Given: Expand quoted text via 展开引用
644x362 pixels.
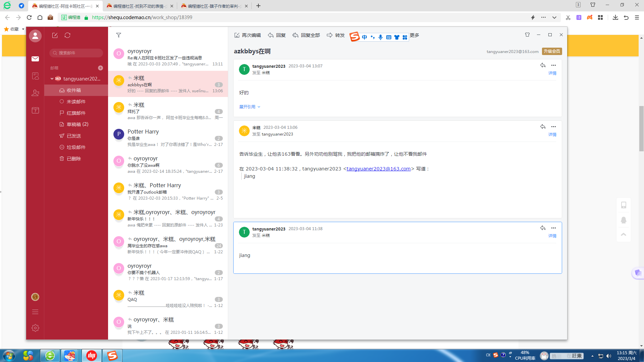Looking at the screenshot, I should [x=250, y=107].
